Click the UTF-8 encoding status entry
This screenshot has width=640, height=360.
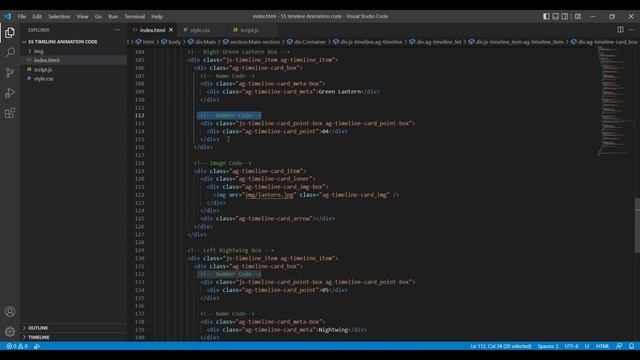coord(571,346)
